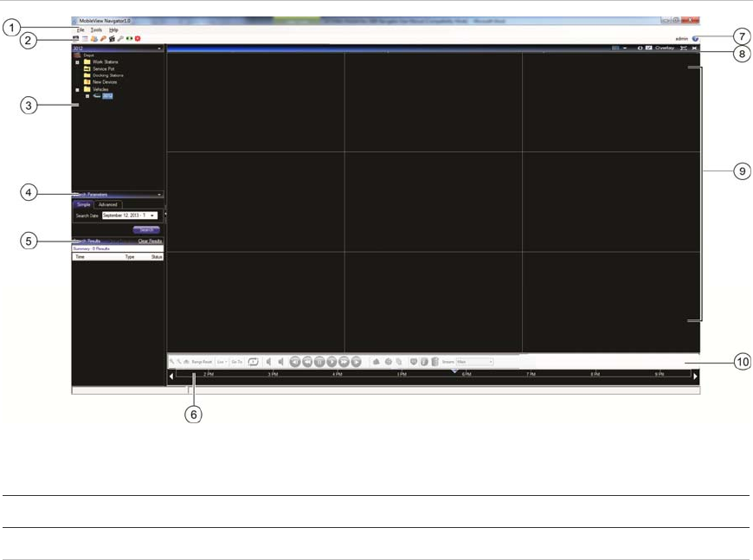This screenshot has width=753, height=560.
Task: Close the video viewer panel
Action: click(x=694, y=48)
